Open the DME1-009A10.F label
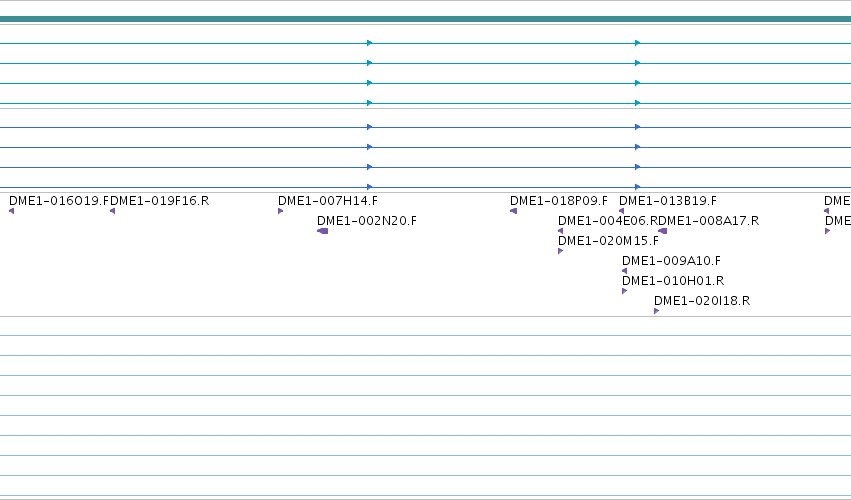 671,261
